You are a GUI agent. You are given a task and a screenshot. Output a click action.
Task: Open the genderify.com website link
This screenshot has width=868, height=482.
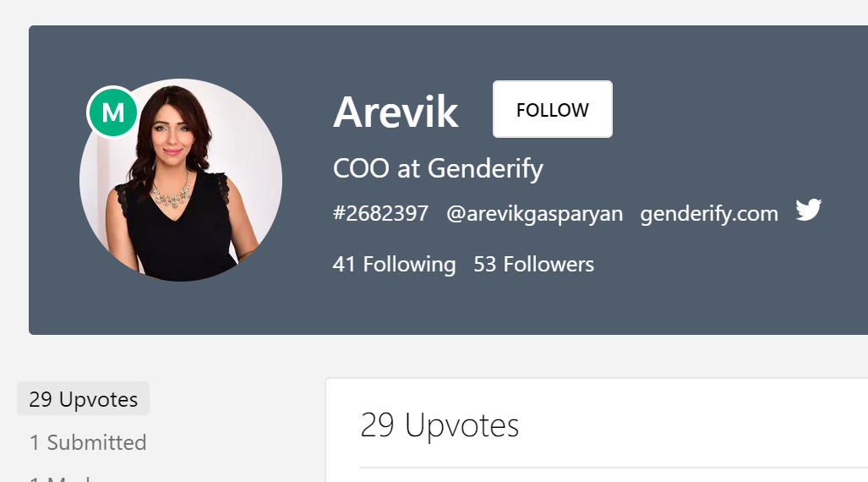point(709,213)
